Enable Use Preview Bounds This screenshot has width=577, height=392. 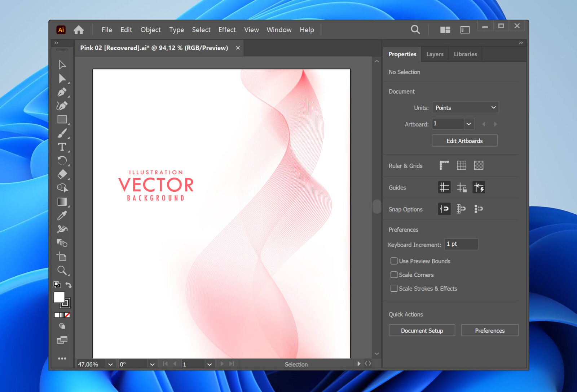click(x=394, y=261)
